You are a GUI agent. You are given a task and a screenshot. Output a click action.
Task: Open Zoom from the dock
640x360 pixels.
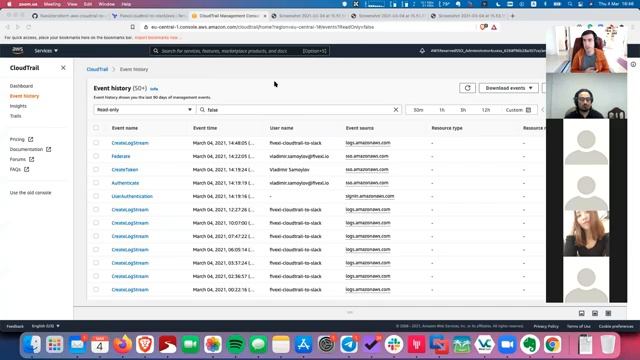tap(507, 345)
